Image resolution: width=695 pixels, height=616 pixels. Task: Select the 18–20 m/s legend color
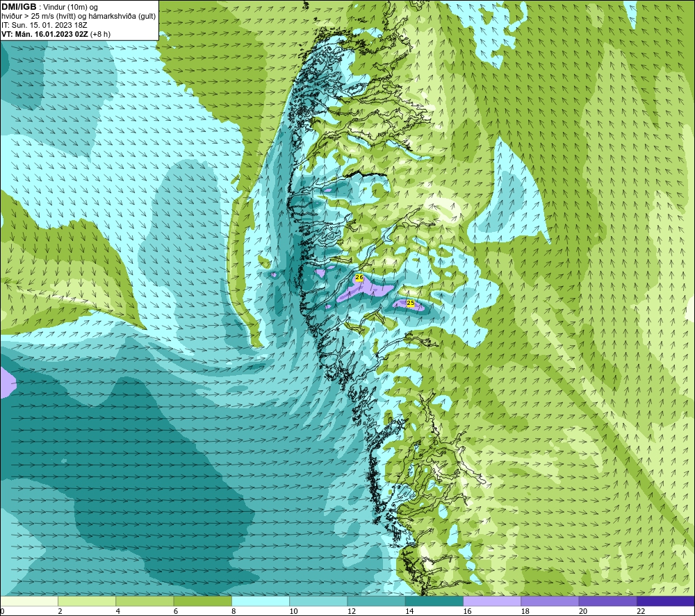click(x=550, y=601)
